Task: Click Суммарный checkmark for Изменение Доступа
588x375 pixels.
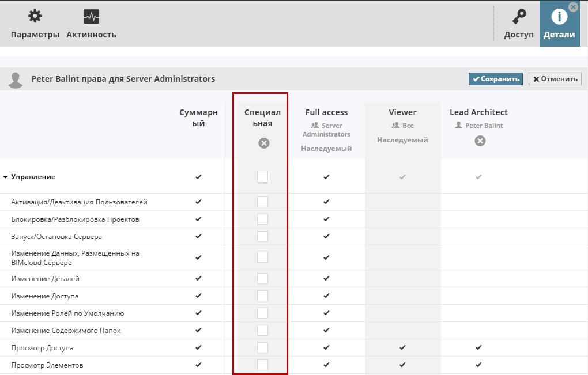Action: pos(198,296)
